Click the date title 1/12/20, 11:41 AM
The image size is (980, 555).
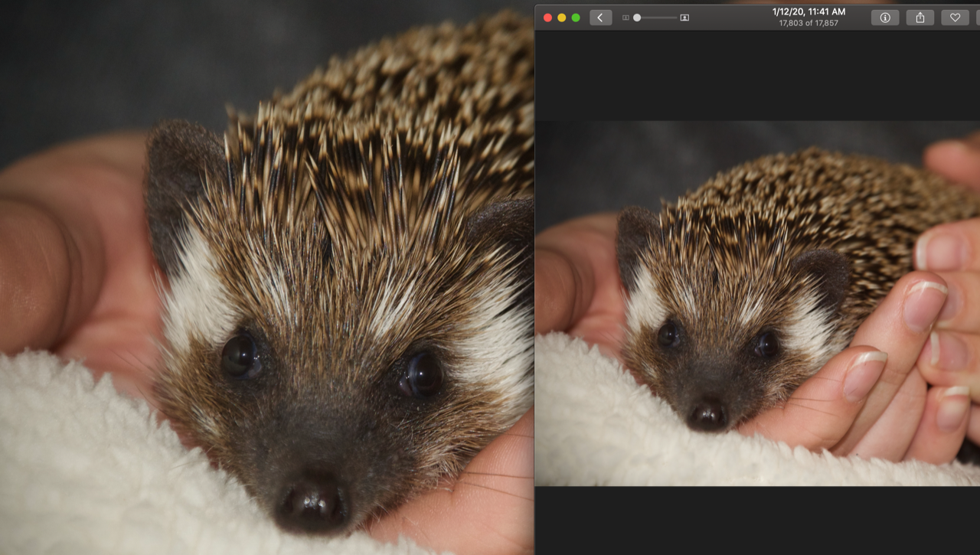pos(808,11)
